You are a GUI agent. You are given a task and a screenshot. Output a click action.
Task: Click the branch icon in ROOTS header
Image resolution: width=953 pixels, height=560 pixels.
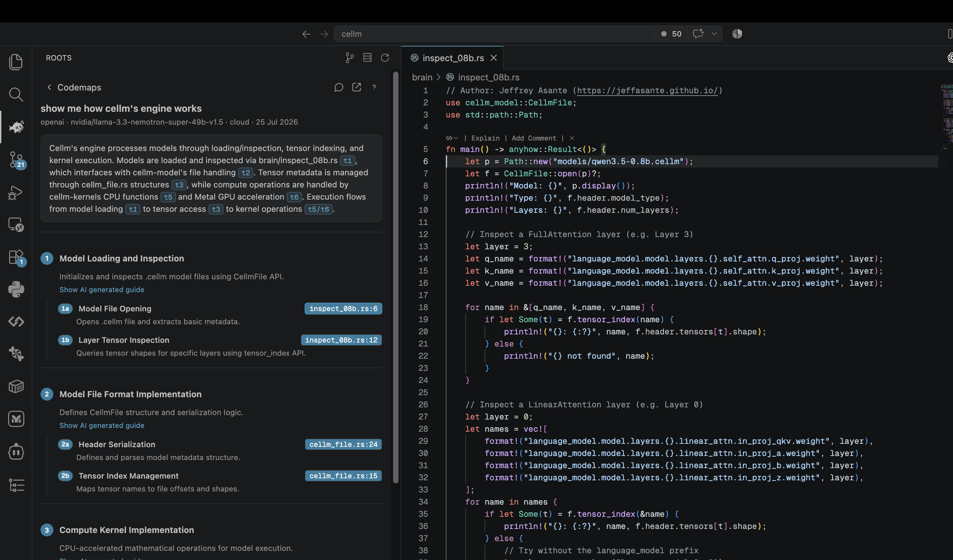[350, 58]
